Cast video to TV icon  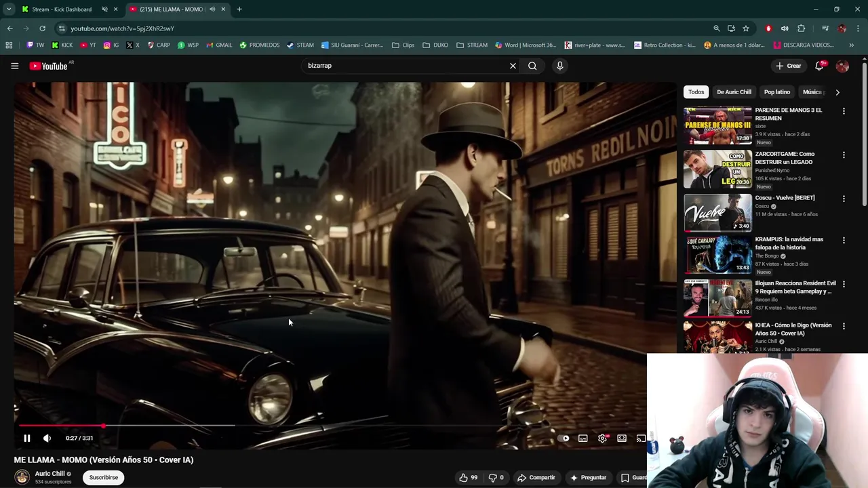click(640, 438)
